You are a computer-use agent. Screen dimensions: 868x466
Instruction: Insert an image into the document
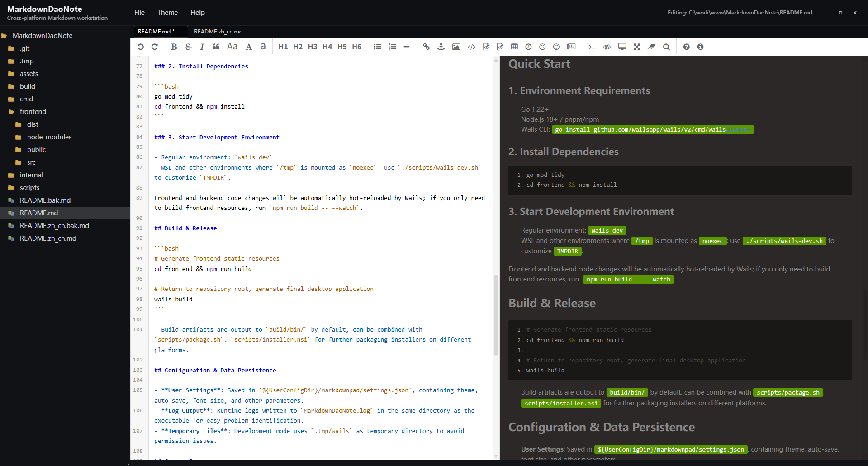[x=456, y=47]
